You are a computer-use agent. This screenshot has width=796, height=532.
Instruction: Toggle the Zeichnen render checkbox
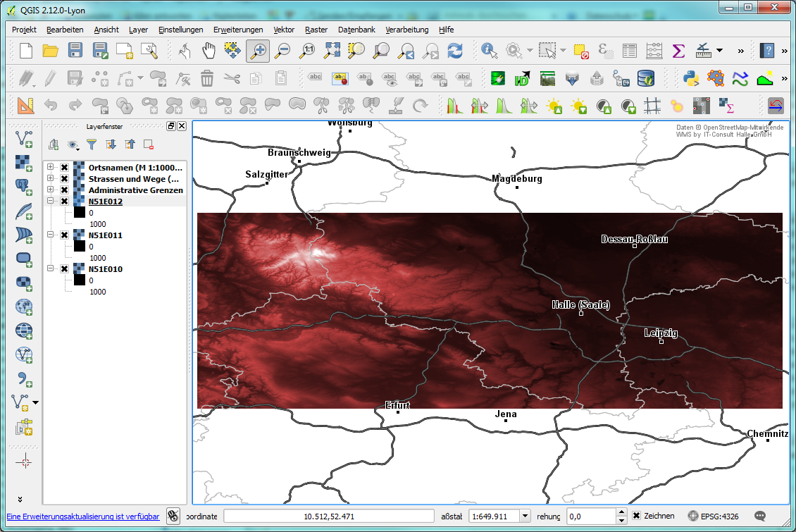636,516
